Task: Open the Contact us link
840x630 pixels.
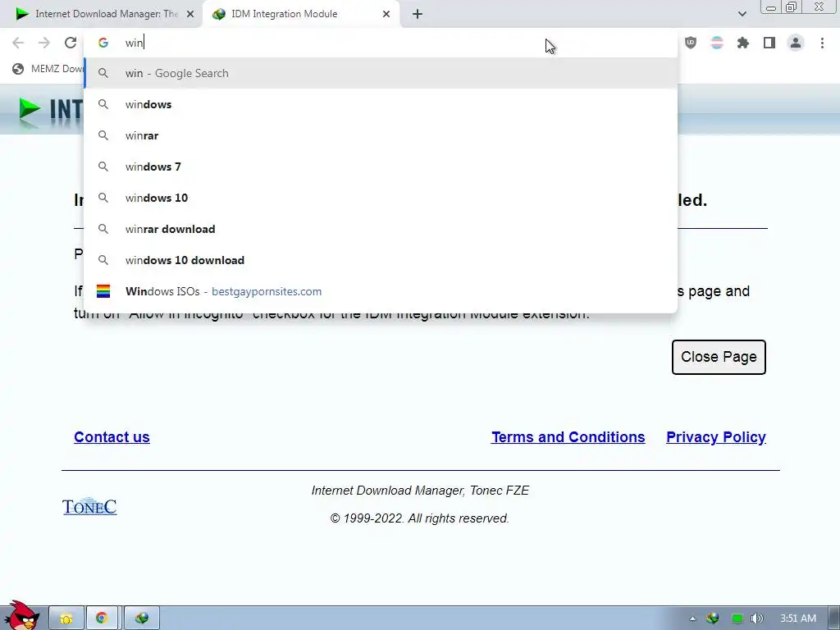Action: pos(112,437)
